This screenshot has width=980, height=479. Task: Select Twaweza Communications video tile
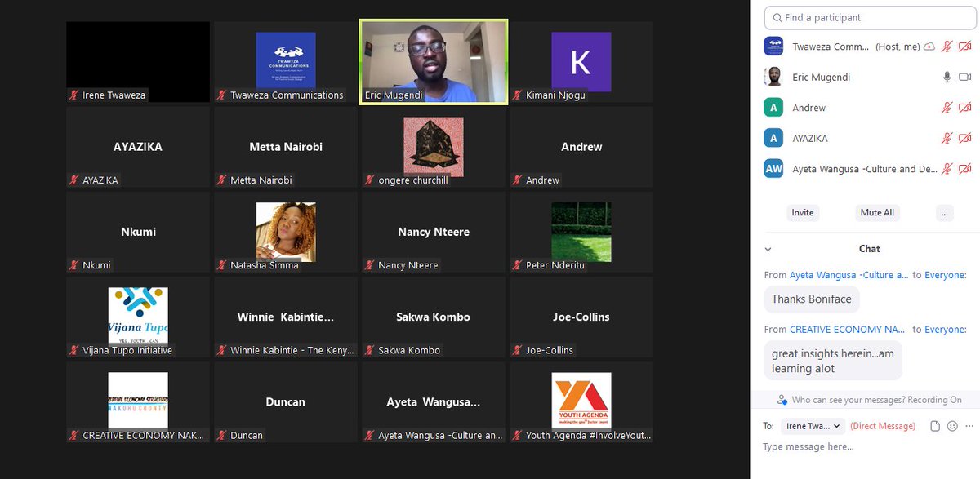pyautogui.click(x=285, y=62)
